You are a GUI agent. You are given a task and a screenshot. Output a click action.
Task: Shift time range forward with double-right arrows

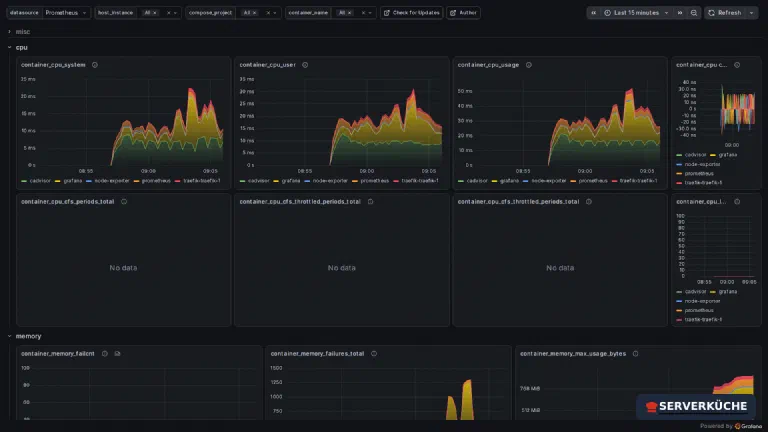point(680,13)
